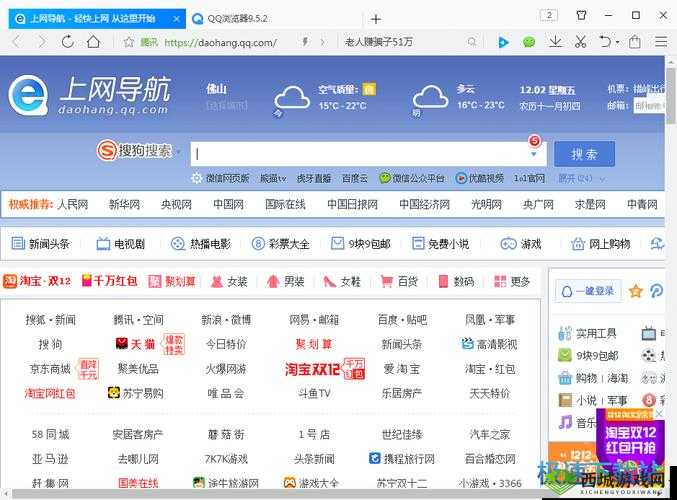Open the 实用工具 sidebar item
The height and width of the screenshot is (500, 677).
(587, 333)
